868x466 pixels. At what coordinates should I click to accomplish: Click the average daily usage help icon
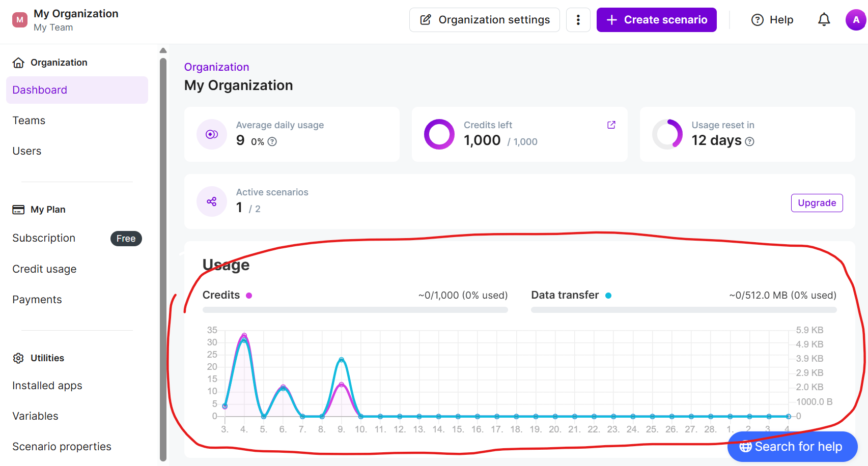pyautogui.click(x=272, y=142)
